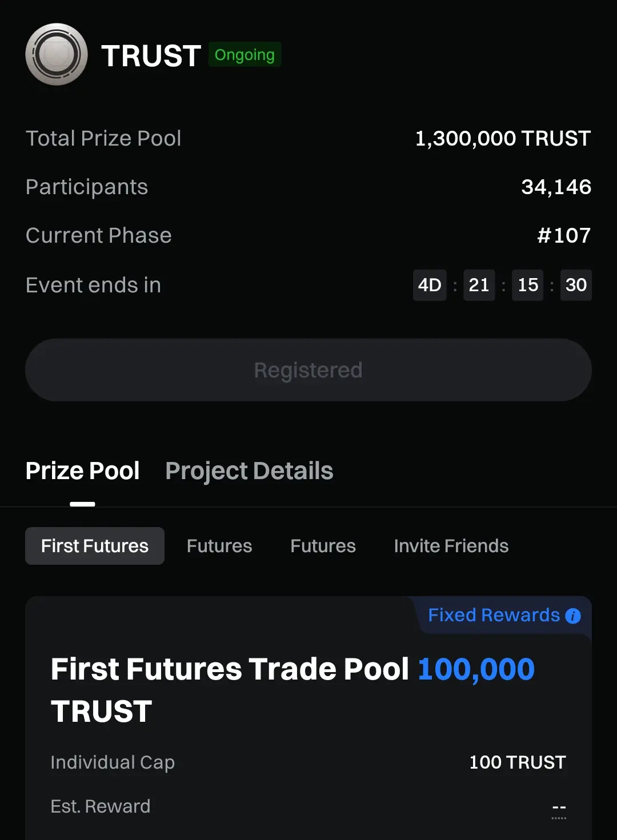Click the 34,146 participants count
Screen dimensions: 617x840
[x=556, y=187]
